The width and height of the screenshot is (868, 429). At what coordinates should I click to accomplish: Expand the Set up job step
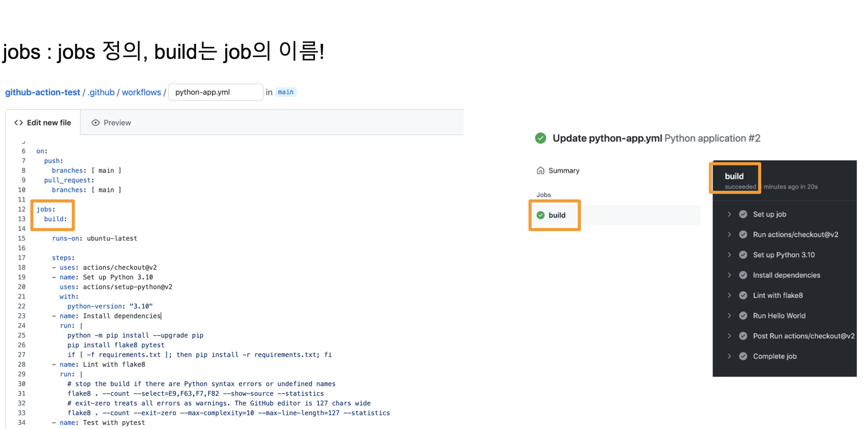[x=729, y=214]
